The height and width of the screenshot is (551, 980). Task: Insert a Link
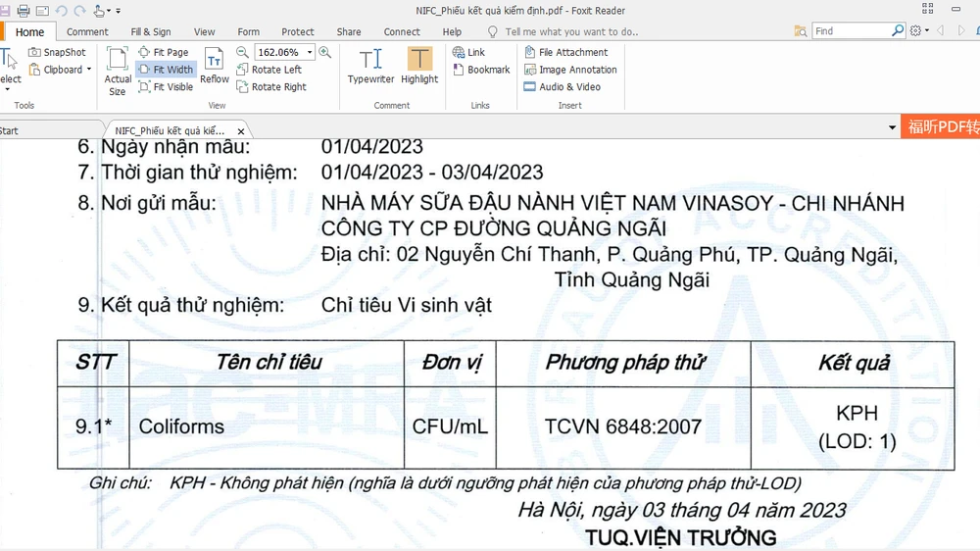468,52
